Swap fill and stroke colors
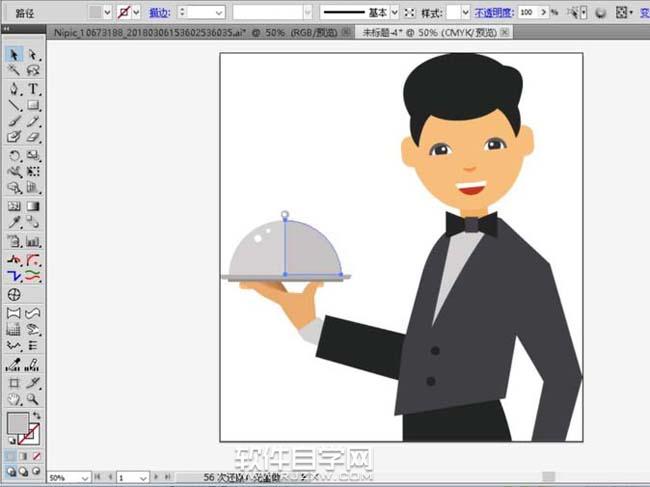The height and width of the screenshot is (487, 650). (37, 415)
